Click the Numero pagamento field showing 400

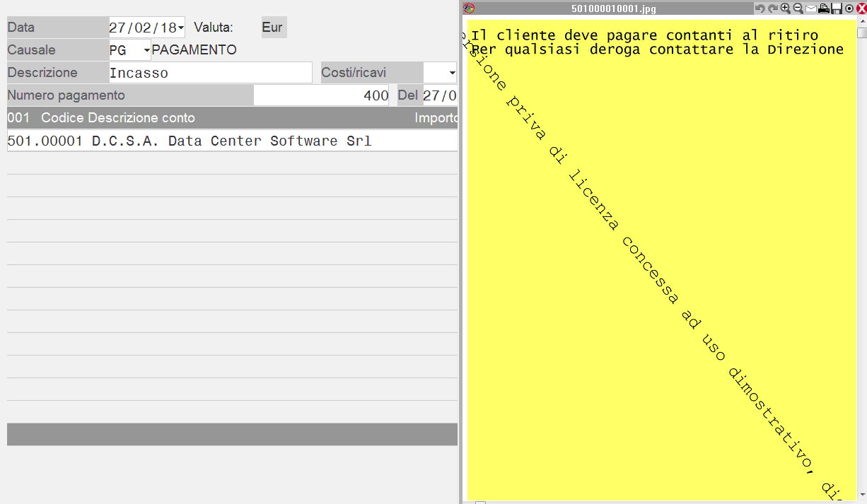tap(321, 95)
